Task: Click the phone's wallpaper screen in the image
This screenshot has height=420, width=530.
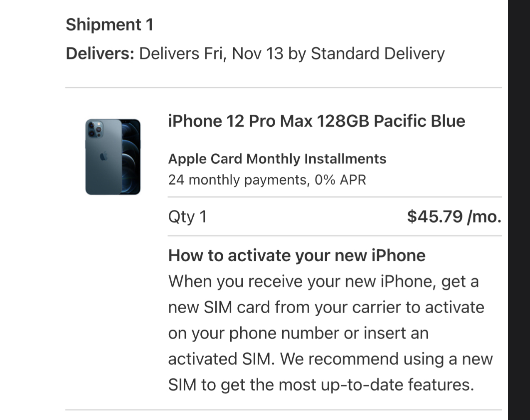Action: [131, 157]
